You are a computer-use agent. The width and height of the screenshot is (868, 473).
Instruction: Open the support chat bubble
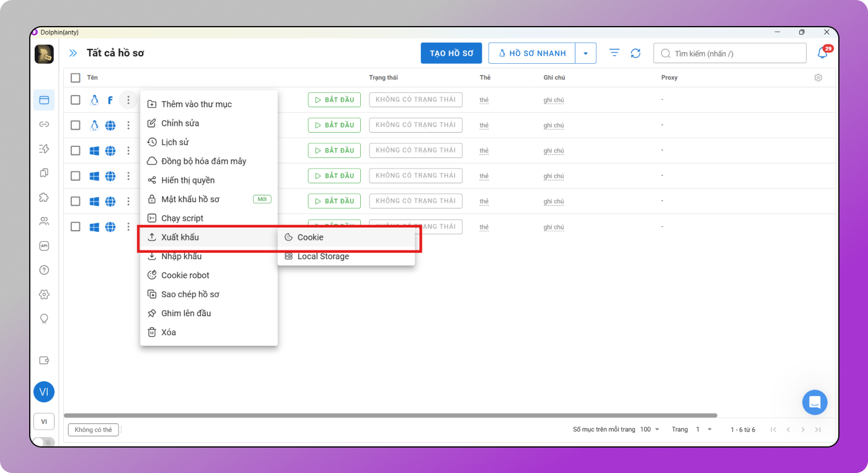tap(815, 402)
